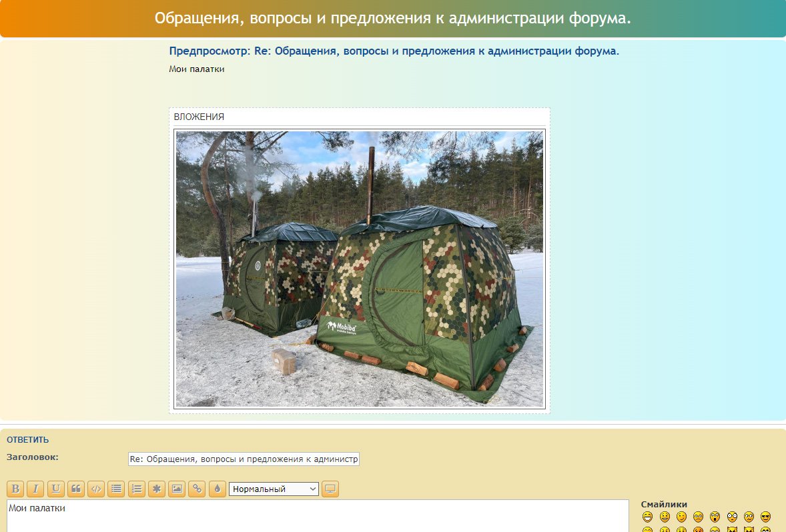
Task: Insert the big grin smiley
Action: [x=647, y=517]
